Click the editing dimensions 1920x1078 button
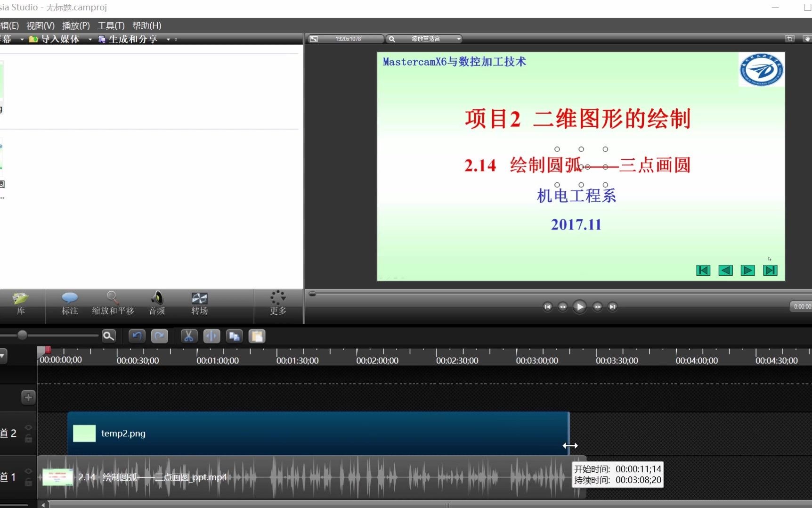The width and height of the screenshot is (812, 508). tap(346, 39)
